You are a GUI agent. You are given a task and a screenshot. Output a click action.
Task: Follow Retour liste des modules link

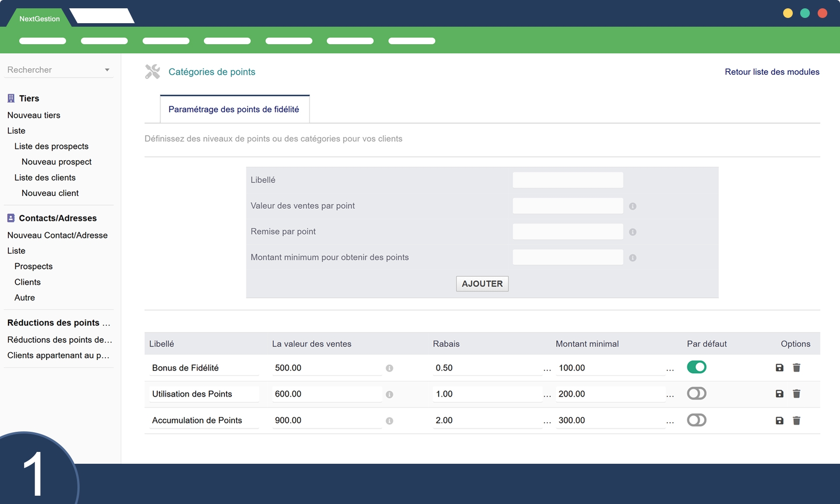pos(772,72)
